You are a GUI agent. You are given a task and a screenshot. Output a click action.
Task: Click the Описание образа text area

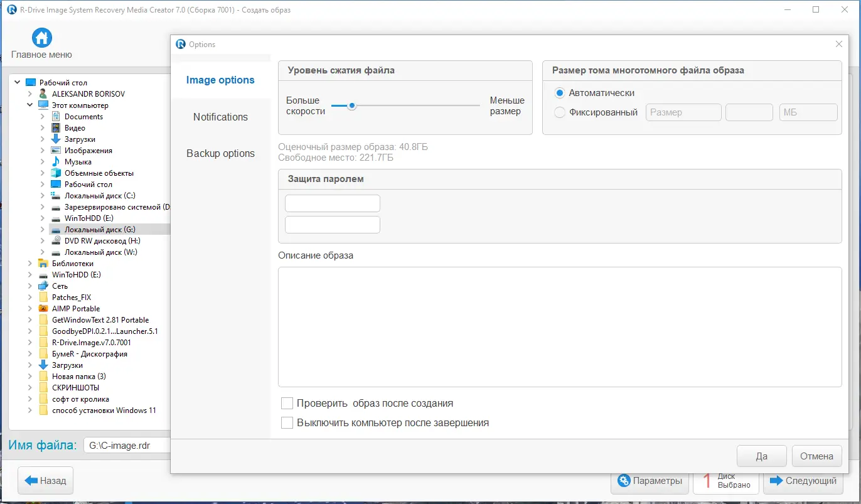tap(559, 326)
